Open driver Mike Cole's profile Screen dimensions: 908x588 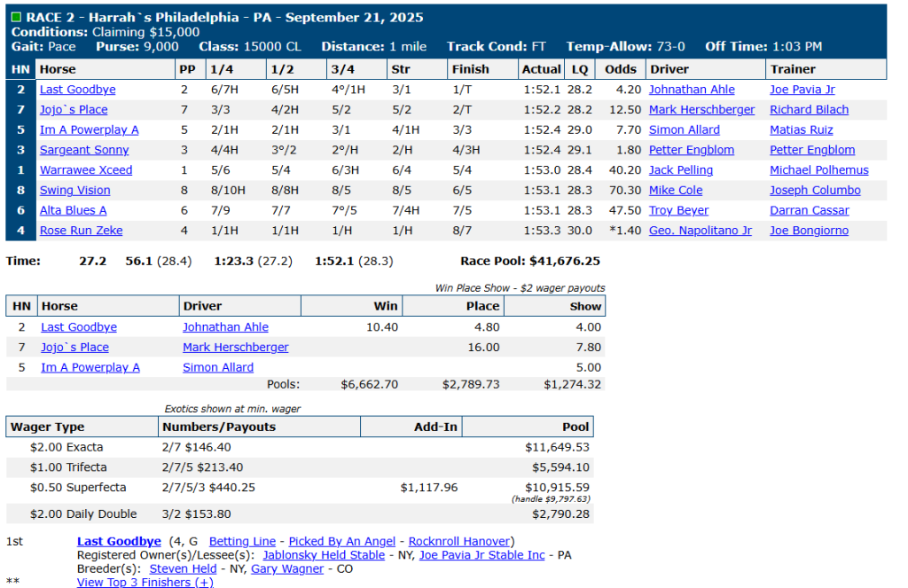(x=675, y=190)
